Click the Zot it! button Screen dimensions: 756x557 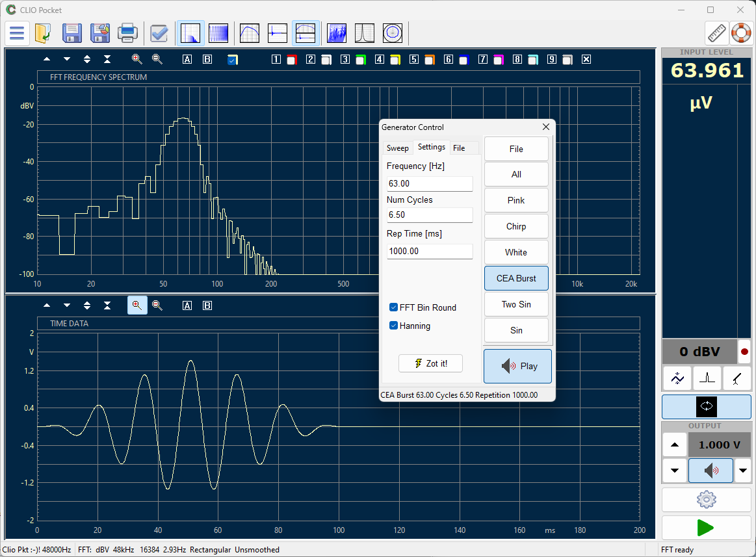(x=430, y=363)
